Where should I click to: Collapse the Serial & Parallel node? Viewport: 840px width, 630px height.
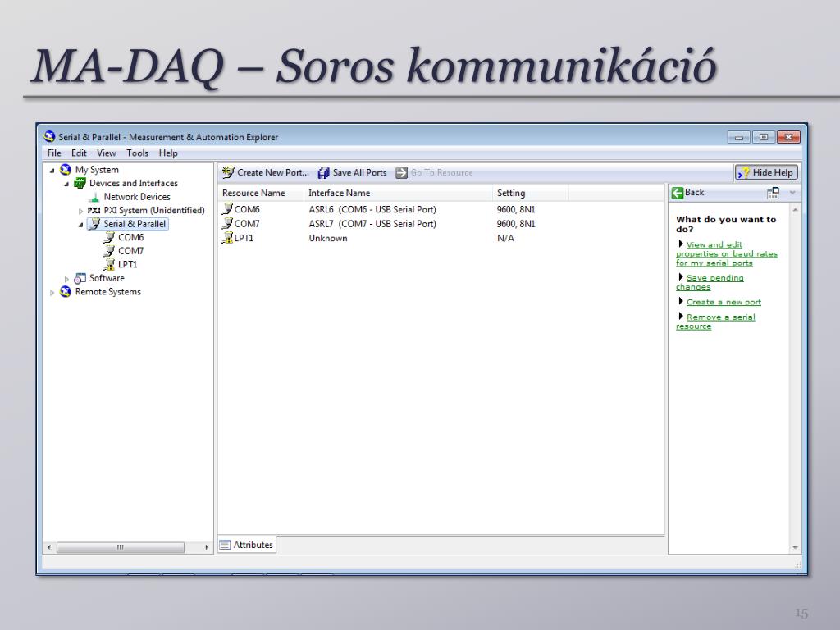coord(81,225)
